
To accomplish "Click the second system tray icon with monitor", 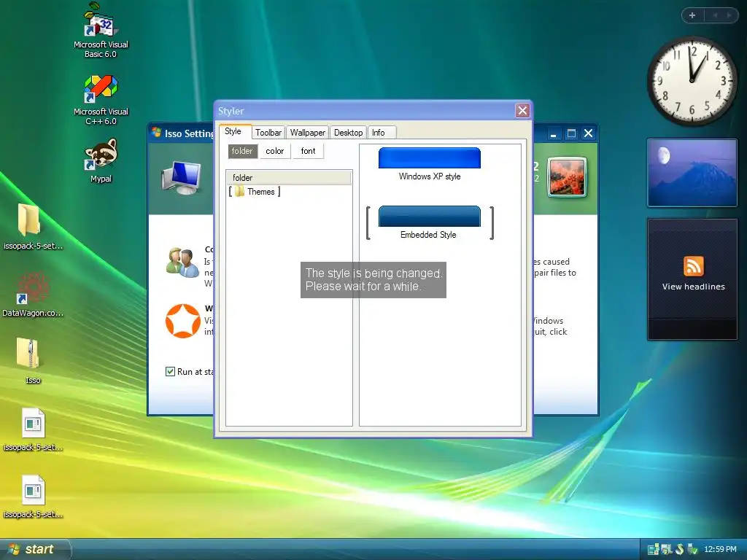I will (x=667, y=549).
